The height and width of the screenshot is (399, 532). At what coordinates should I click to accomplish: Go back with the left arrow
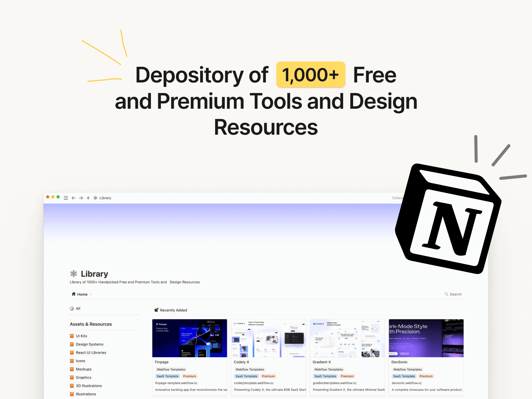click(73, 198)
